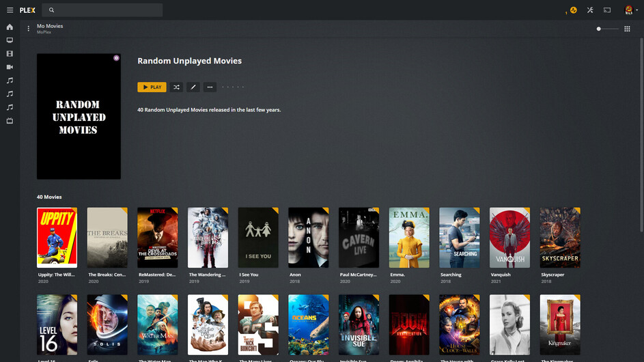Image resolution: width=644 pixels, height=362 pixels.
Task: Open the ReMastered: Devil at the Crossroads poster
Action: [x=158, y=238]
